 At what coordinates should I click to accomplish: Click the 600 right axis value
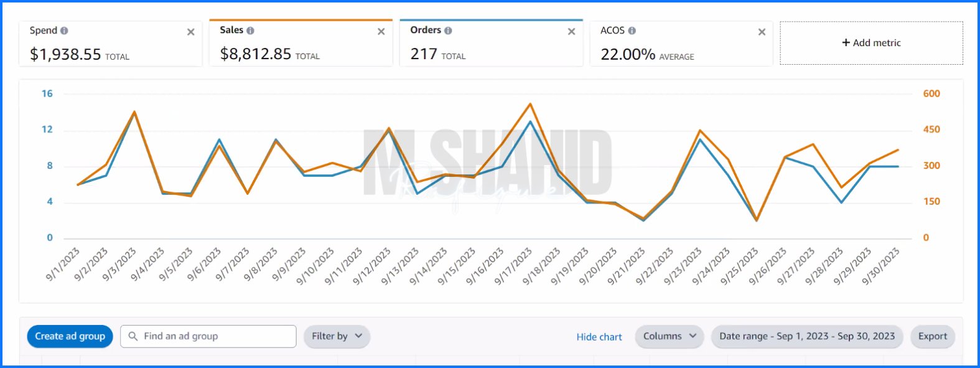point(931,93)
